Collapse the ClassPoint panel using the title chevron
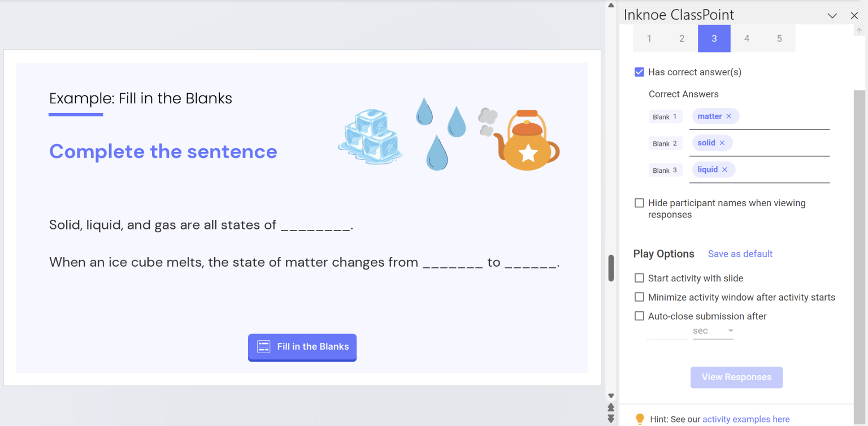The image size is (868, 426). 832,15
